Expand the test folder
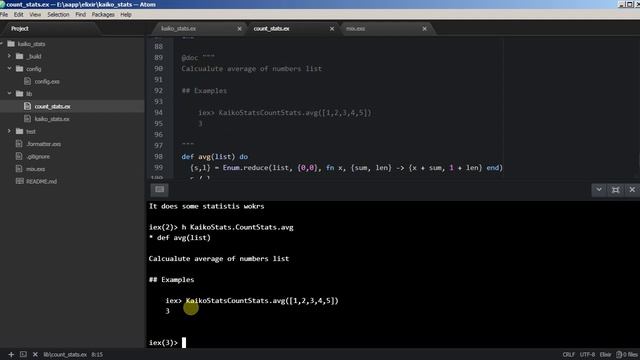 tap(9, 131)
